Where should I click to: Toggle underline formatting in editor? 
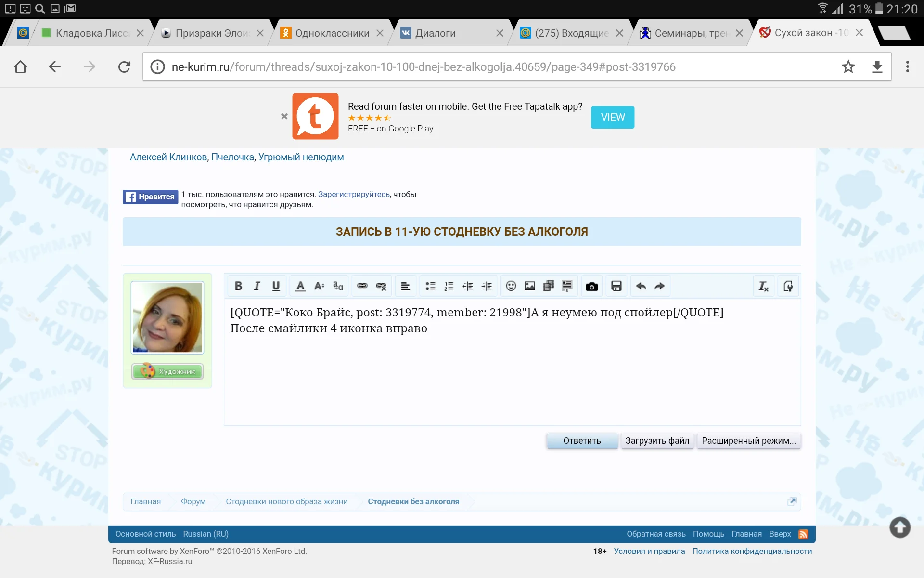(276, 286)
